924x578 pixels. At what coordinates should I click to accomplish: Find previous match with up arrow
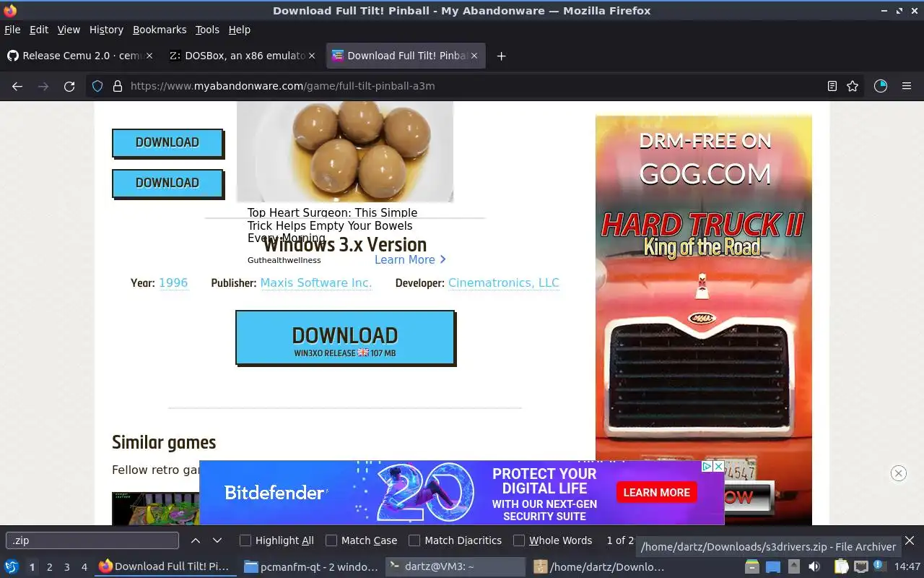[x=196, y=540]
